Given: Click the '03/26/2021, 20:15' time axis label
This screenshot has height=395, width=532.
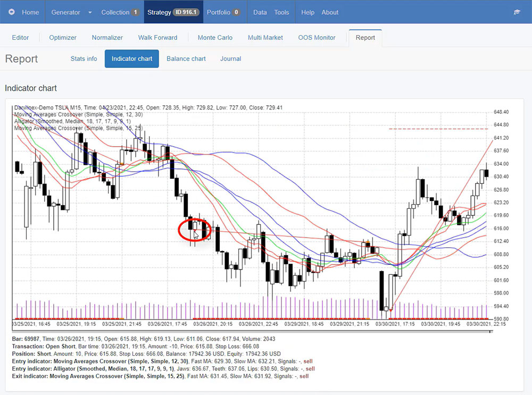Looking at the screenshot, I should pyautogui.click(x=213, y=324).
